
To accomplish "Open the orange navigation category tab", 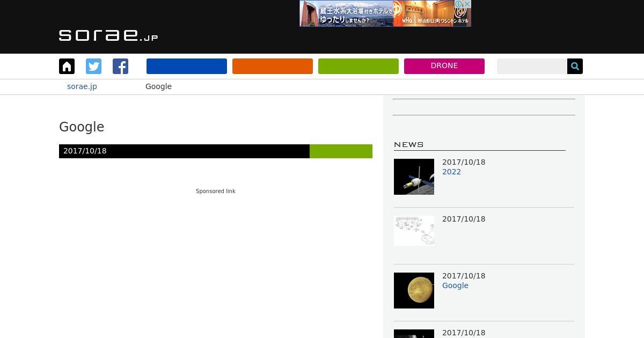I will point(273,66).
